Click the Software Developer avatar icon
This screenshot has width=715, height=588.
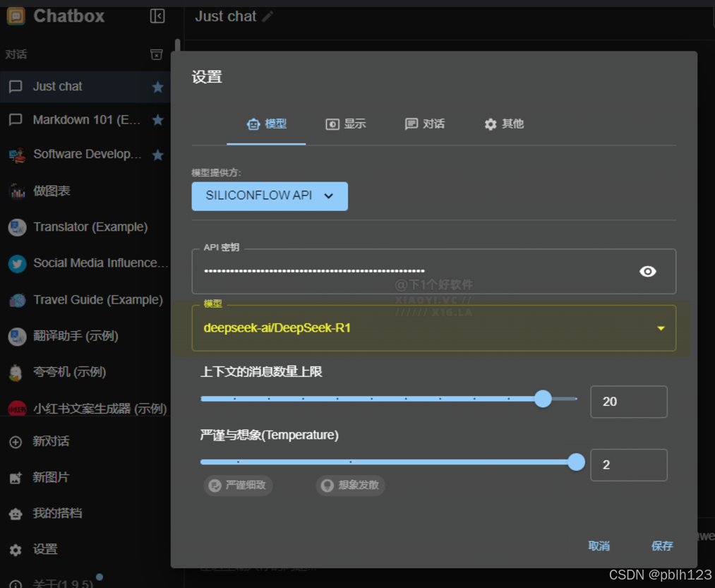18,155
